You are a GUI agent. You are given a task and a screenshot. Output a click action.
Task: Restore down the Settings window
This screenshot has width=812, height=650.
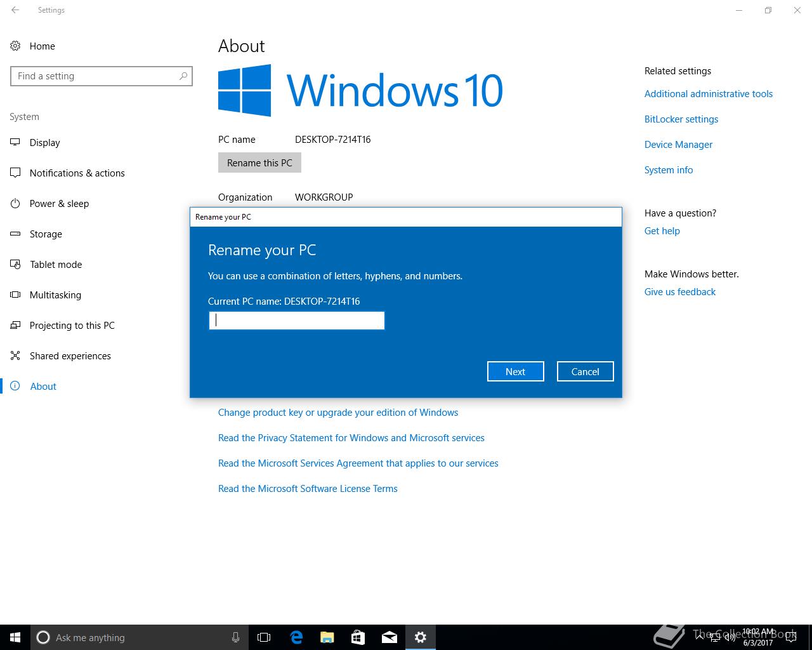[768, 10]
